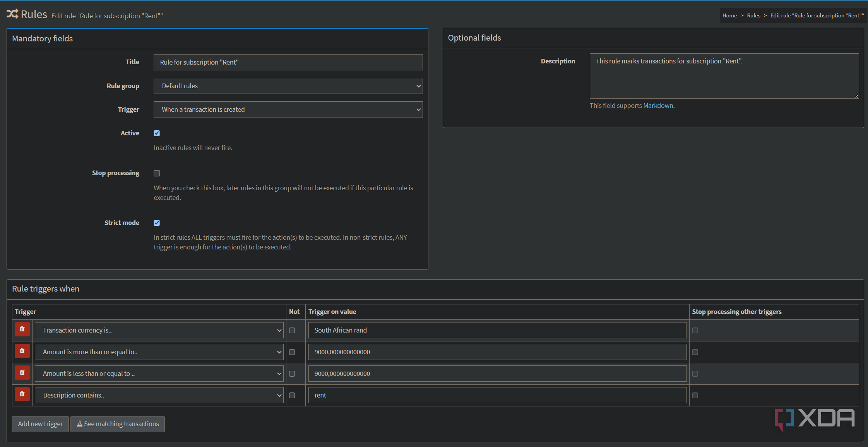Go to Home in breadcrumb

pos(729,15)
